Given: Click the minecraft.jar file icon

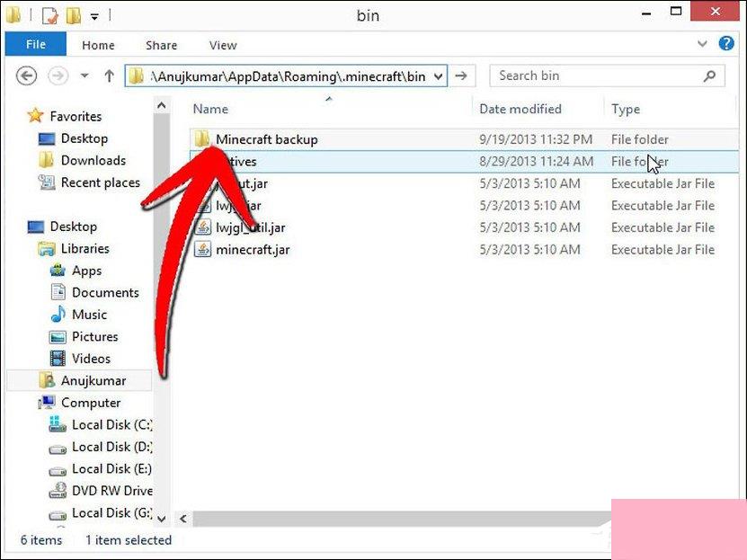Looking at the screenshot, I should [x=202, y=249].
